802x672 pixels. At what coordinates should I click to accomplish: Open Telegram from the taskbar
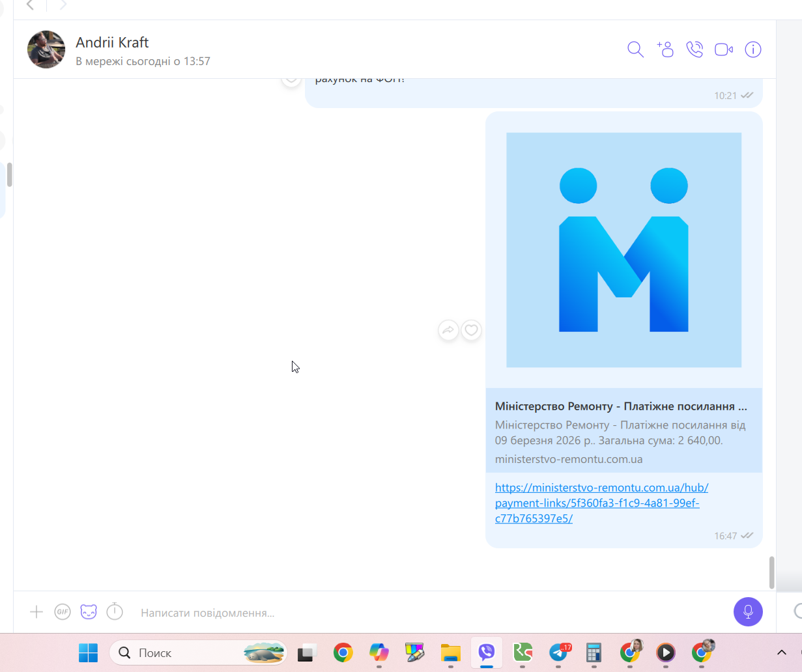pos(558,652)
